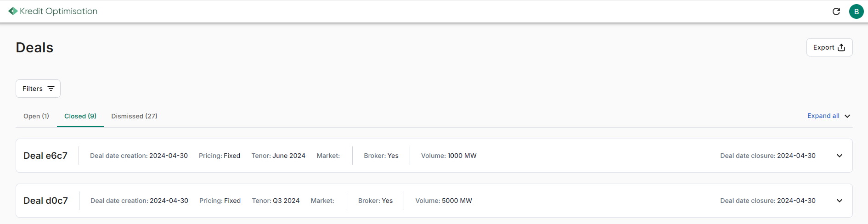Screen dimensions: 868x224
Task: Refresh the page with reload icon
Action: 836,11
